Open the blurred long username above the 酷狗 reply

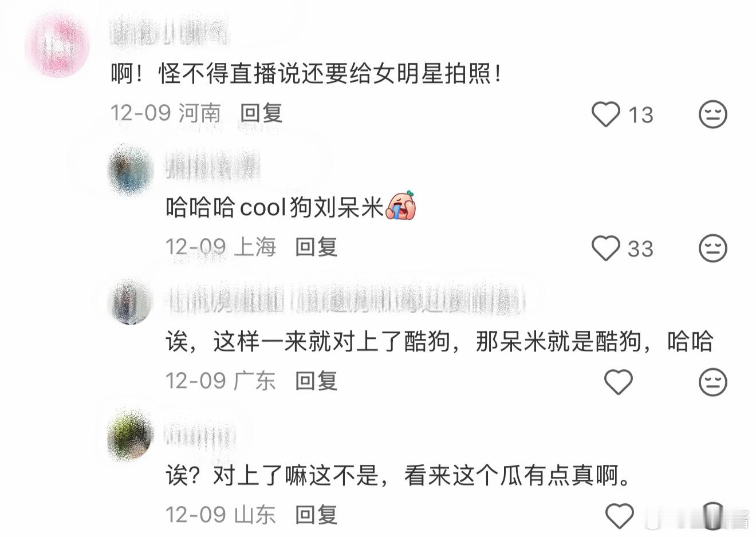[345, 300]
